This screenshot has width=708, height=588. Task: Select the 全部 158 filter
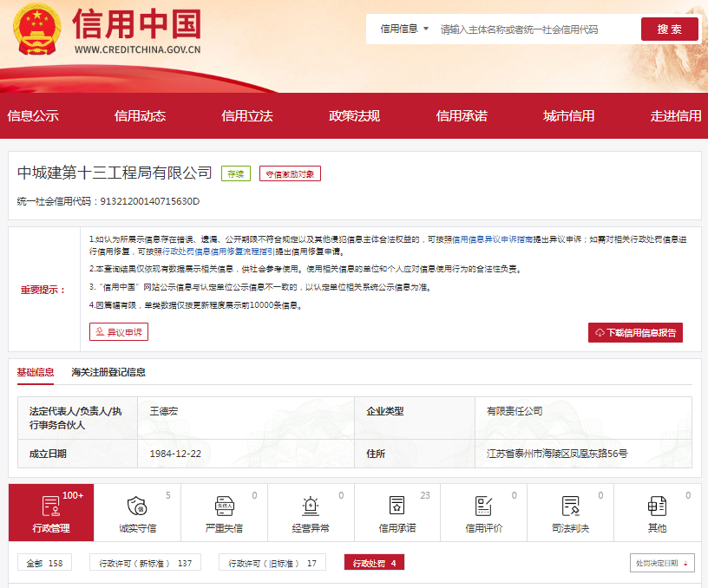click(x=43, y=563)
